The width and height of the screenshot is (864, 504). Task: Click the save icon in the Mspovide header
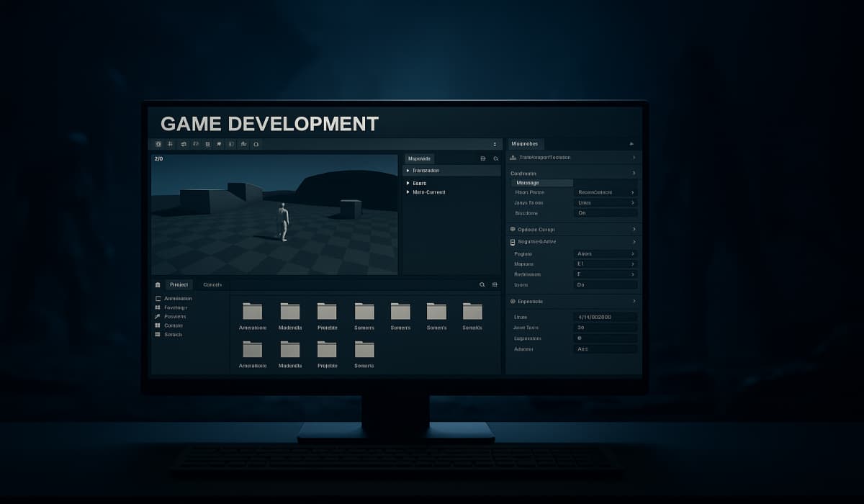click(483, 158)
